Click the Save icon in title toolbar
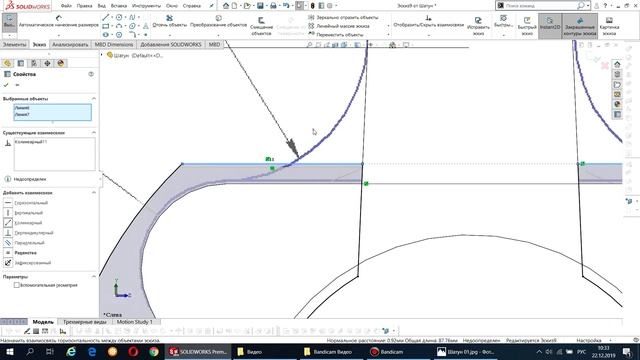 point(260,6)
